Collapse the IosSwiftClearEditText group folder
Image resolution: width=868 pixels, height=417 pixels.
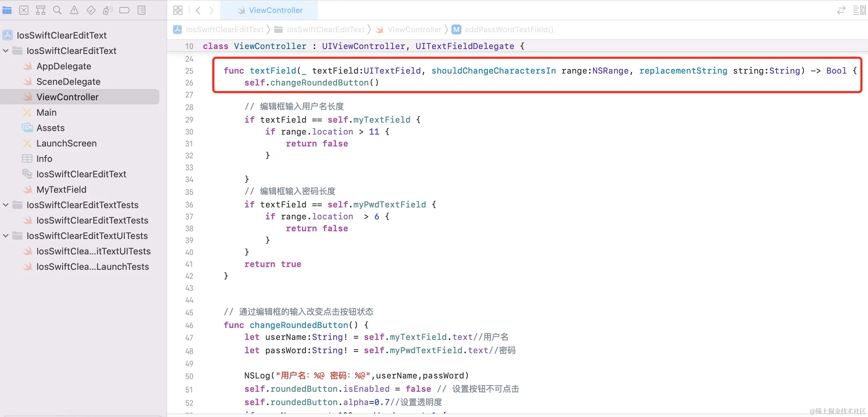[6, 51]
